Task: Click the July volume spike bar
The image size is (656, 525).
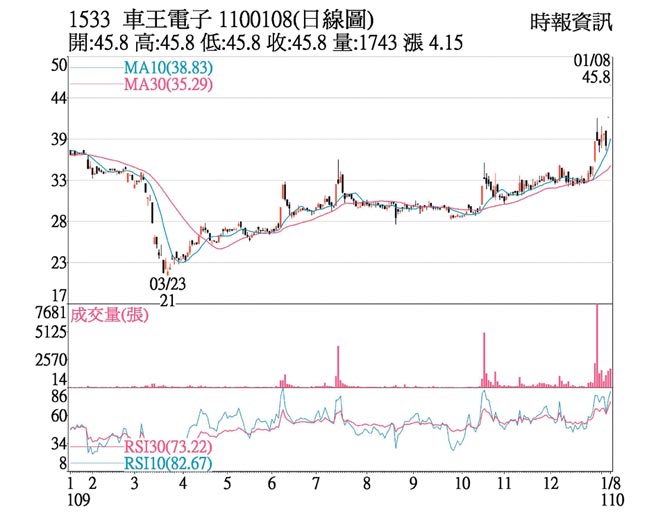Action: tap(338, 366)
